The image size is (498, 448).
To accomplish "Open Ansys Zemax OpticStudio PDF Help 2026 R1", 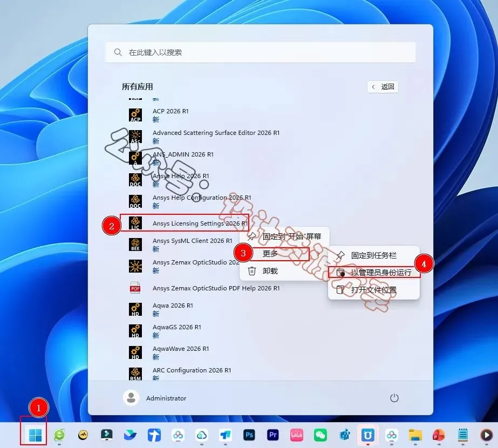I will pos(216,288).
